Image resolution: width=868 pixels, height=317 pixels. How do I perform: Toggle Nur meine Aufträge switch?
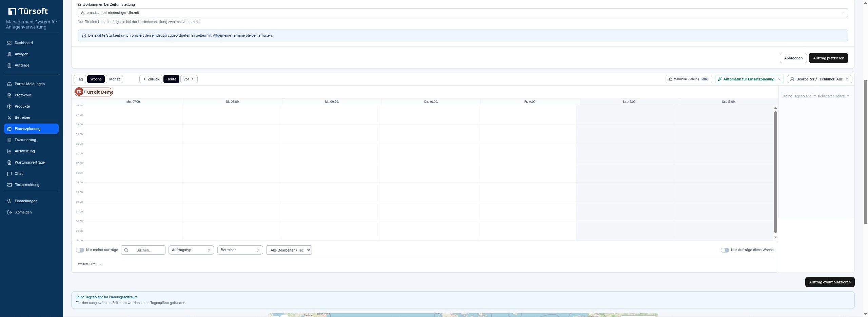pyautogui.click(x=80, y=250)
